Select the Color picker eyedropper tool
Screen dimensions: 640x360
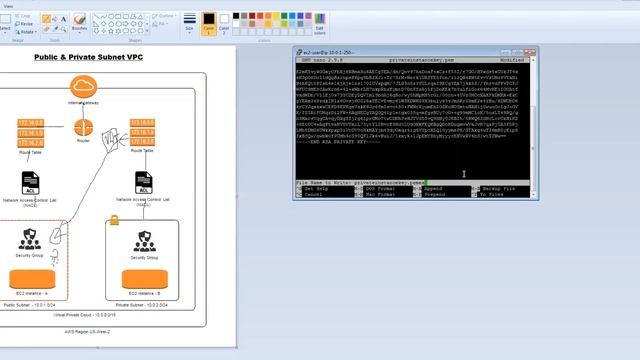pos(55,29)
